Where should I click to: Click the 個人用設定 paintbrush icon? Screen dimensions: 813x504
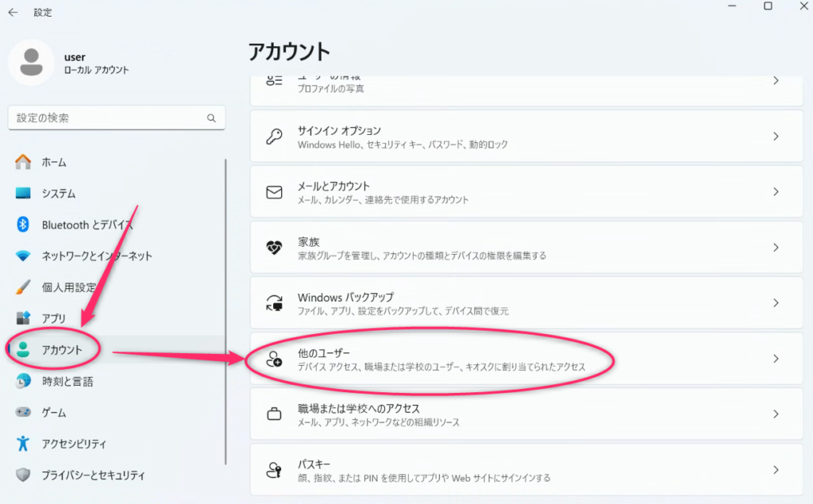coord(23,287)
